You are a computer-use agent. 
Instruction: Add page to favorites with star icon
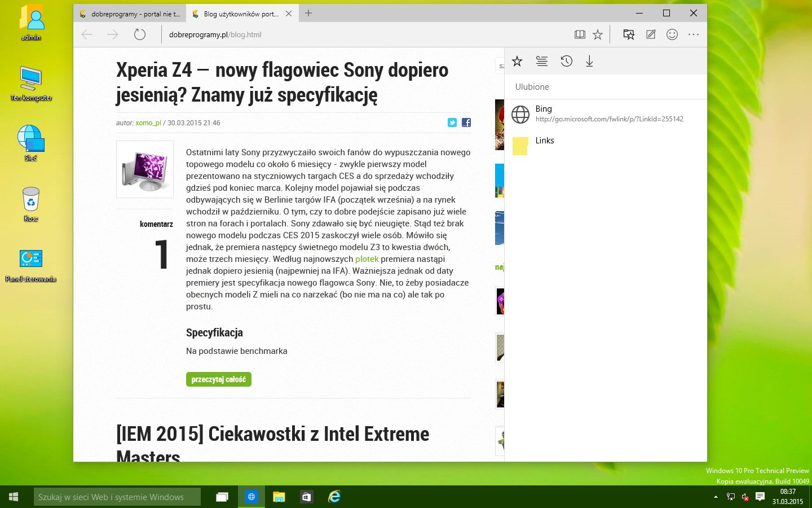(x=598, y=34)
